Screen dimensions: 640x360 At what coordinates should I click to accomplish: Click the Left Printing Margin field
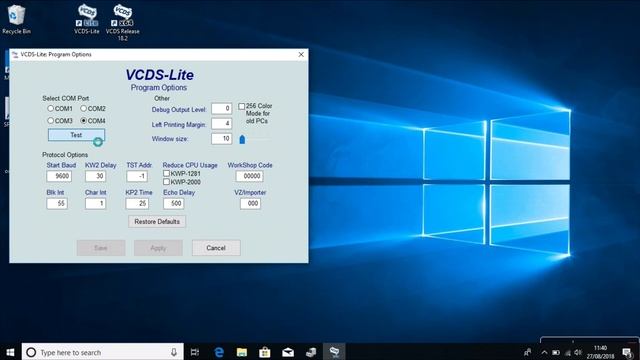(x=222, y=124)
